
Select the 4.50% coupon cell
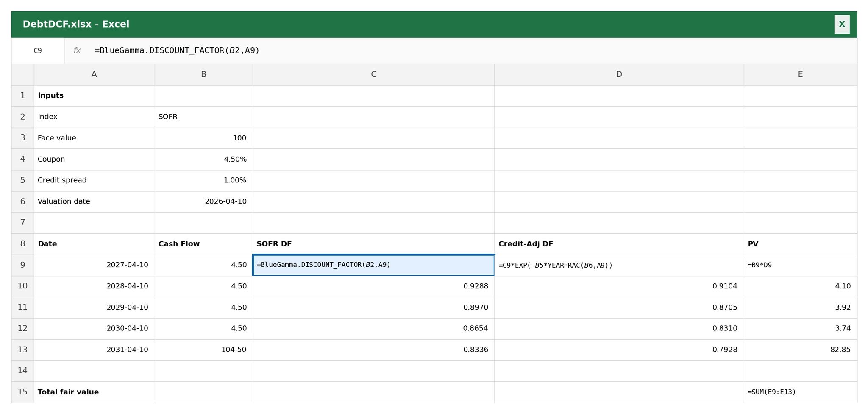(204, 159)
